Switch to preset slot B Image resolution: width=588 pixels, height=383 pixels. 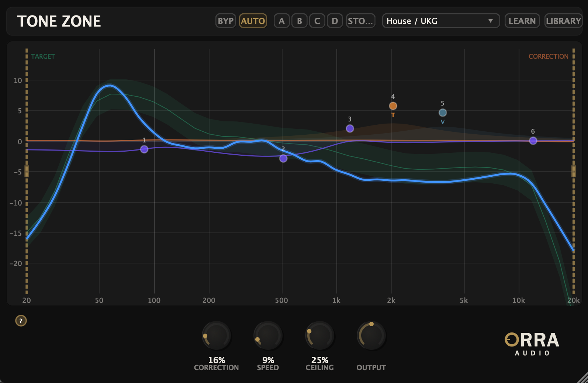click(299, 21)
